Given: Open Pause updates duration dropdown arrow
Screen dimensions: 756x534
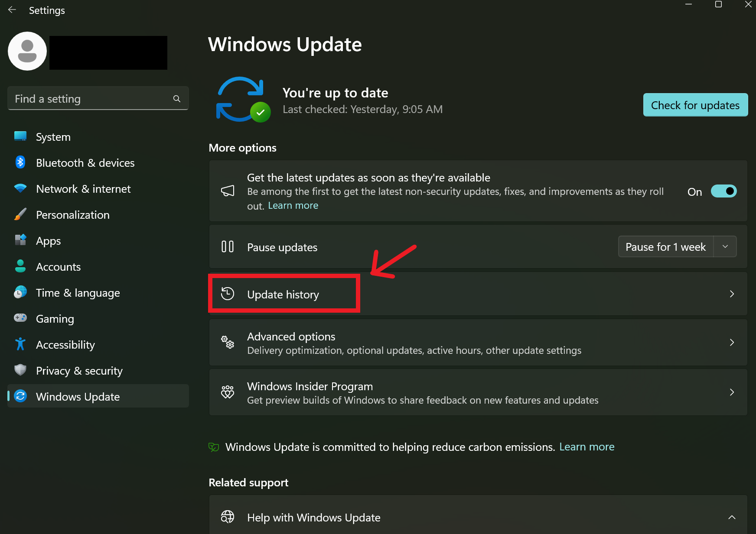Looking at the screenshot, I should click(725, 246).
